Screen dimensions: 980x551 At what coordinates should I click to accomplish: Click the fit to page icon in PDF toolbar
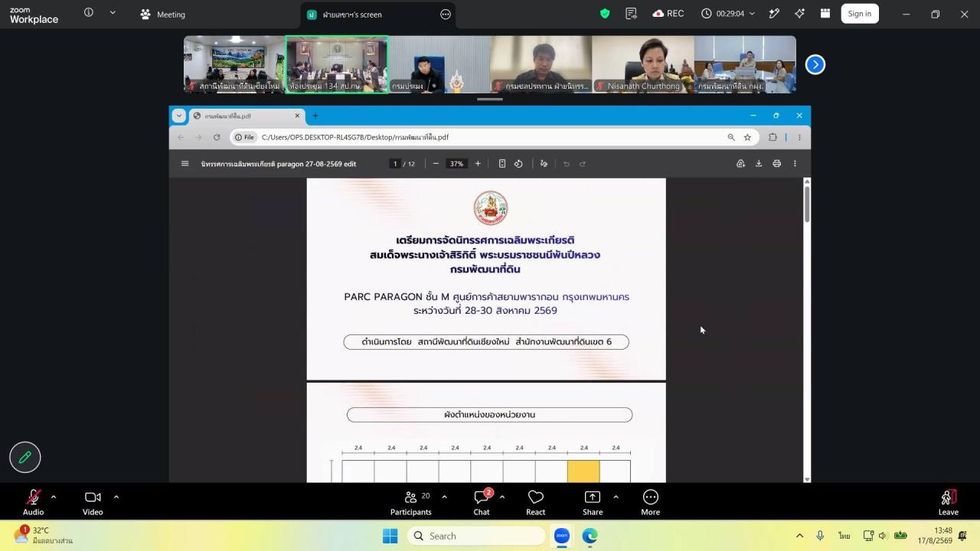coord(502,164)
